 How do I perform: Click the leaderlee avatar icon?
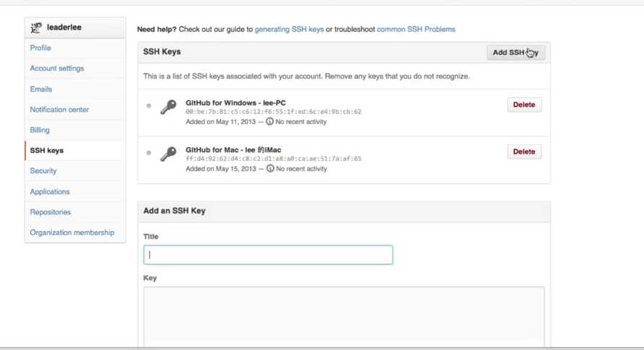click(36, 28)
